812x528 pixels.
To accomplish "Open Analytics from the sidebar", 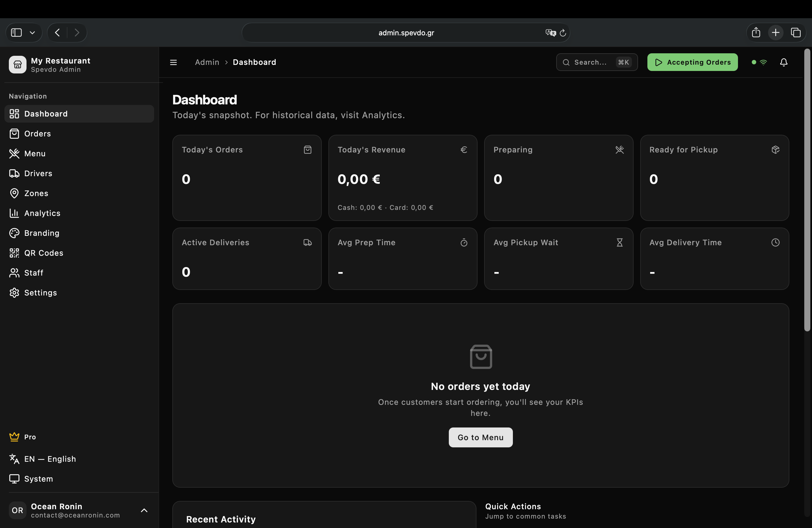I will click(x=42, y=213).
